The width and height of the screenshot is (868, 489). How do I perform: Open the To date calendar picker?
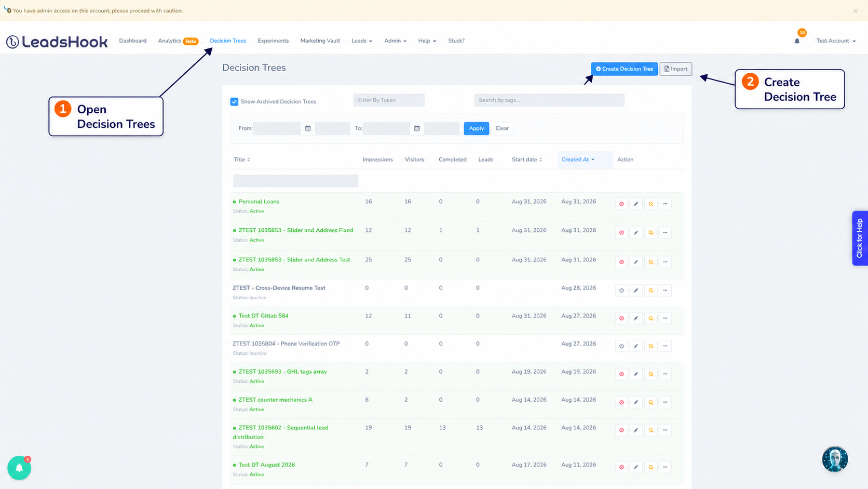[417, 128]
